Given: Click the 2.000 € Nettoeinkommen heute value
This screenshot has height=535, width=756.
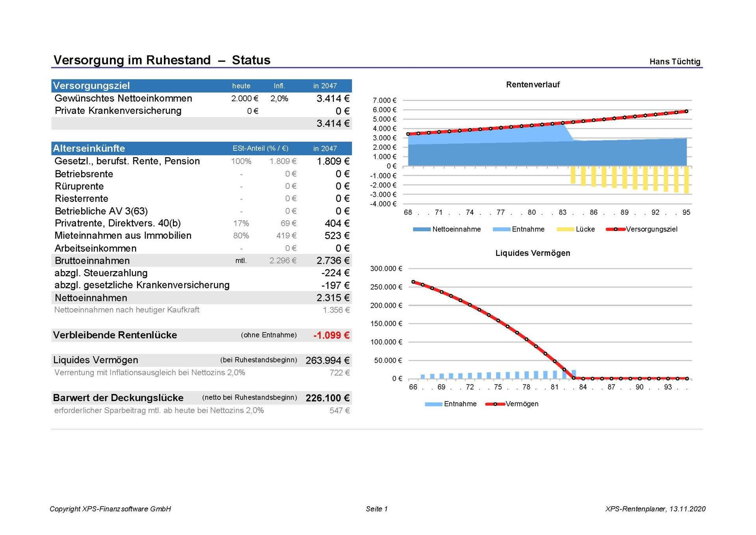Looking at the screenshot, I should pyautogui.click(x=245, y=98).
